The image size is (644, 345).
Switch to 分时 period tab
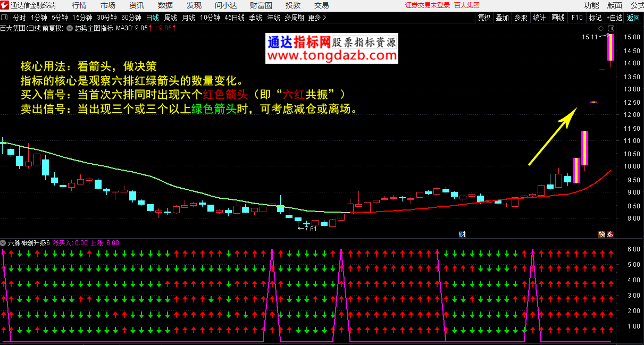[x=20, y=18]
